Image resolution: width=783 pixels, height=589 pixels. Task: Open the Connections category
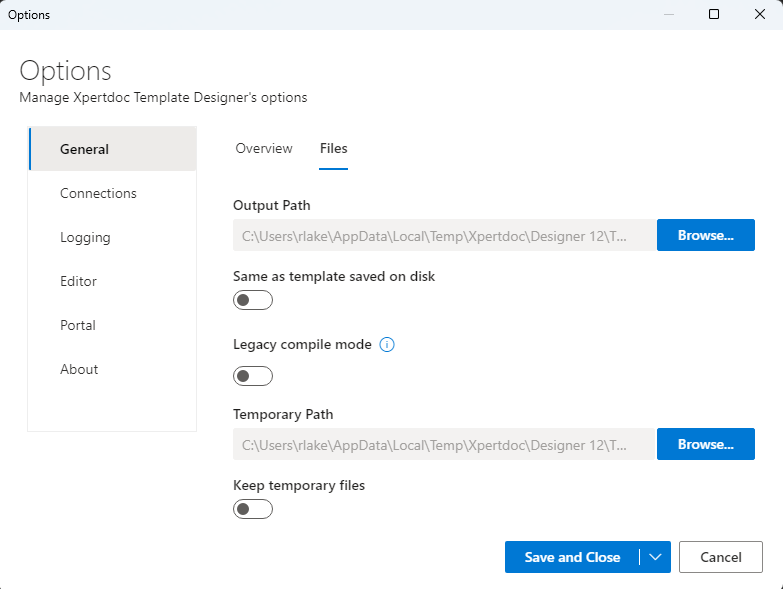[x=113, y=193]
